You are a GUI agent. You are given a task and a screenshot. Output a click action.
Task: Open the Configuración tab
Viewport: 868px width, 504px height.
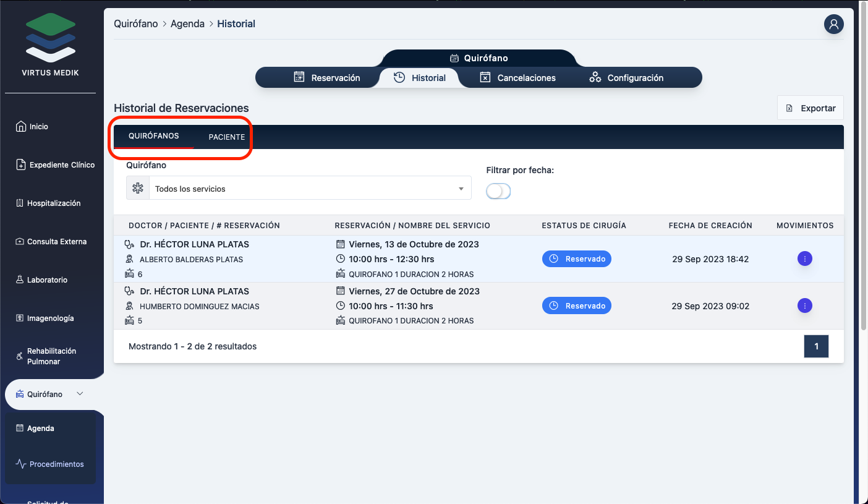627,78
